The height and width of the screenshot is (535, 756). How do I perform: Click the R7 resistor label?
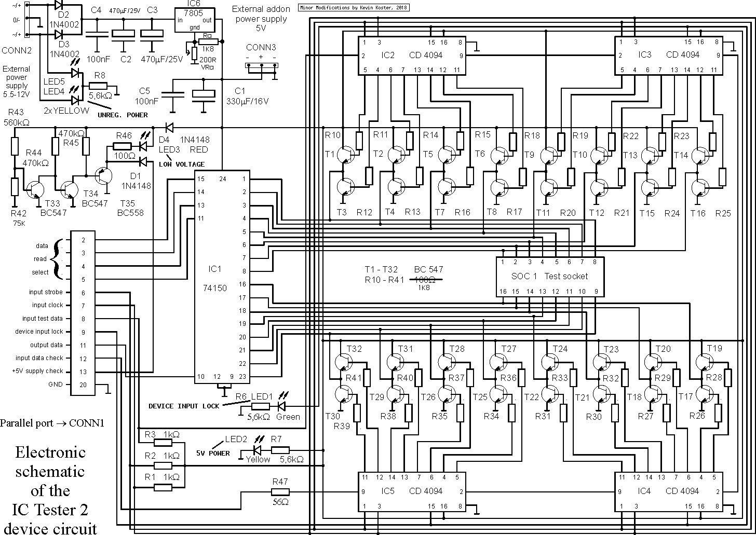click(x=276, y=440)
